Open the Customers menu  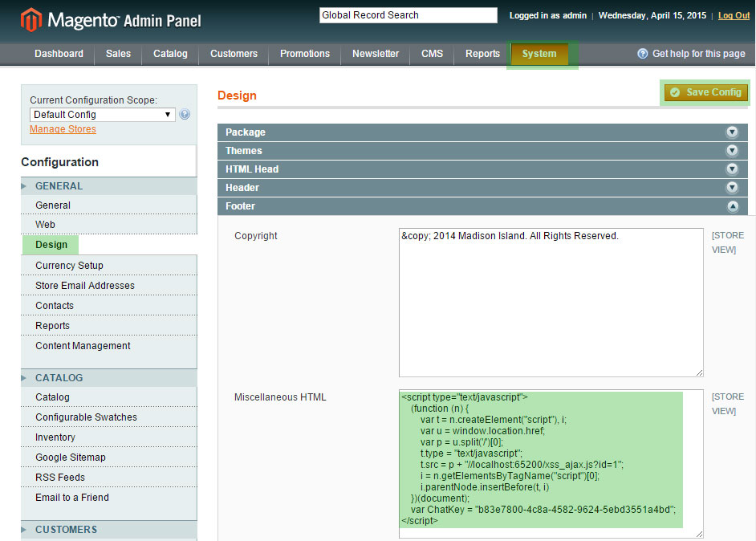(x=234, y=54)
